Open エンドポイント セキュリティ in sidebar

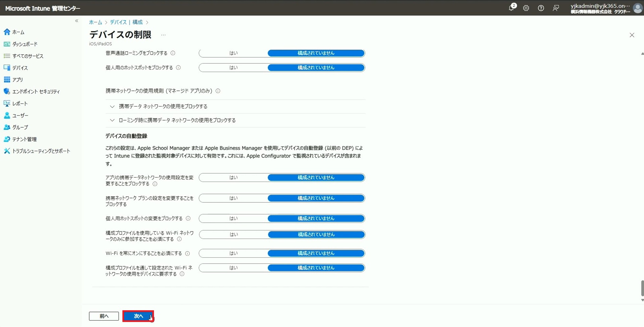coord(36,91)
